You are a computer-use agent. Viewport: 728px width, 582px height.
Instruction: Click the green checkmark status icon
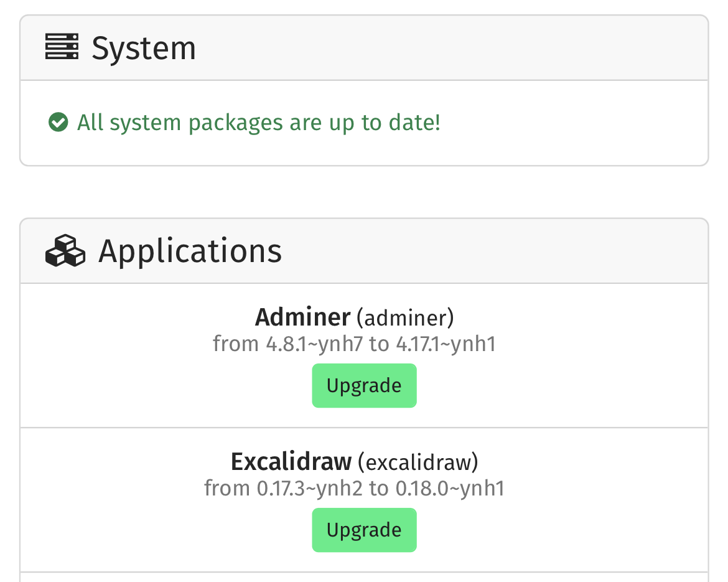[x=58, y=122]
